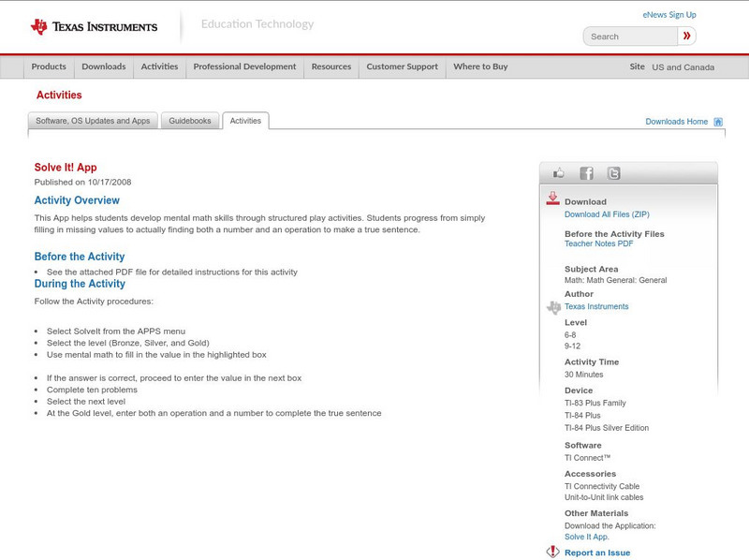Click the Solve It! App title

(66, 168)
